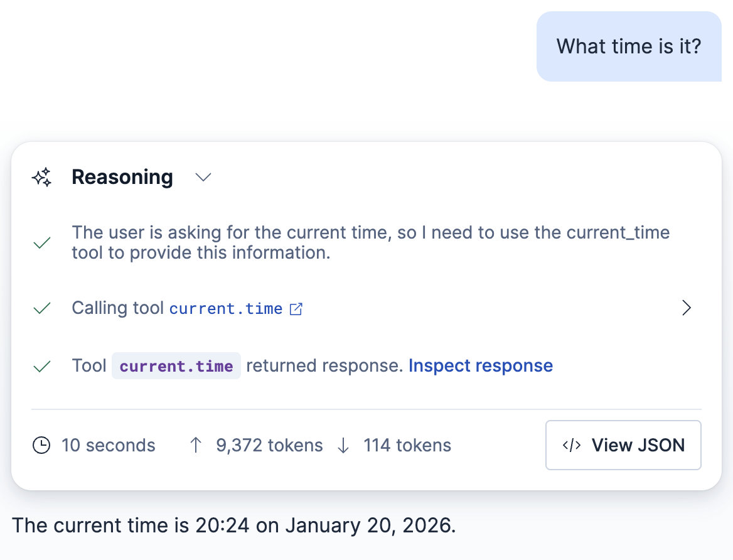
Task: Click the checkmark beside the tool response step
Action: (41, 365)
